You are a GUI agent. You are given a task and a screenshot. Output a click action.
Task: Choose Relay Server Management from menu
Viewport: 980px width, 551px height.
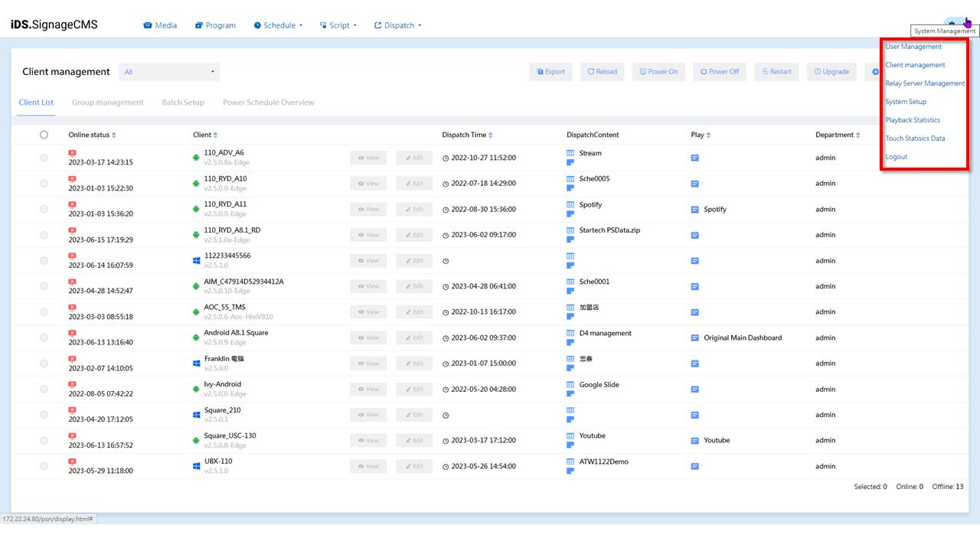(925, 83)
